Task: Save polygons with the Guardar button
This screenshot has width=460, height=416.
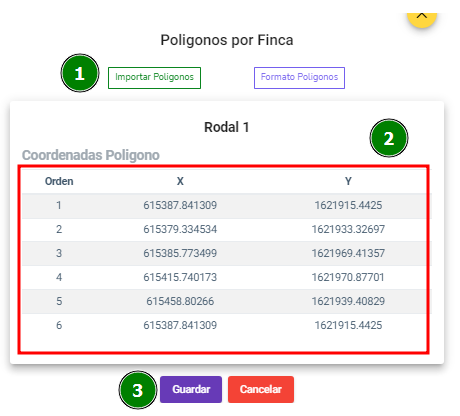Action: 191,389
